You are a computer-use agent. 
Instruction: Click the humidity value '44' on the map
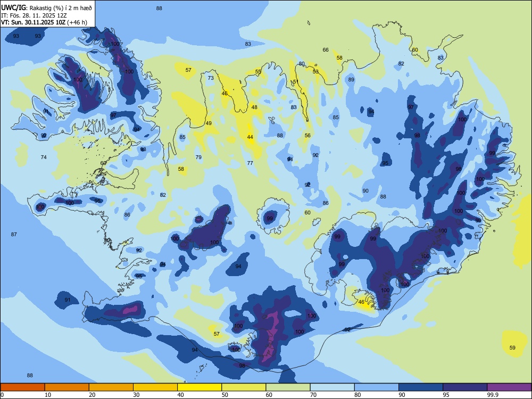click(250, 137)
